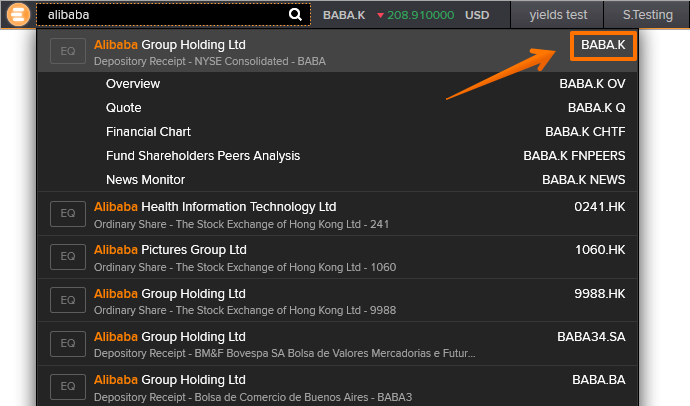Open Fund Shareholders Peers Analysis

(x=203, y=156)
